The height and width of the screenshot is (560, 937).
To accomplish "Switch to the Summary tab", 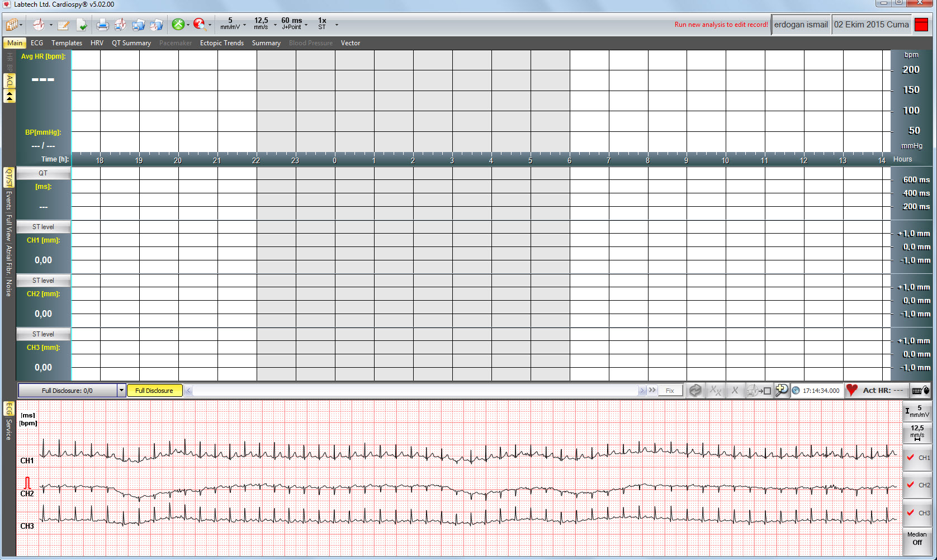I will pyautogui.click(x=266, y=43).
